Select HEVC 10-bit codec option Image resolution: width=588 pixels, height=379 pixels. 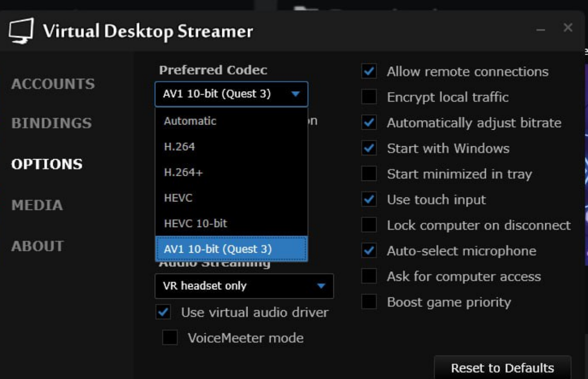point(196,223)
